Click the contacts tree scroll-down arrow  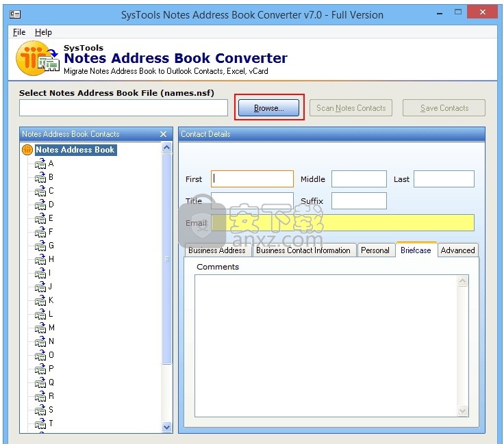pyautogui.click(x=167, y=427)
